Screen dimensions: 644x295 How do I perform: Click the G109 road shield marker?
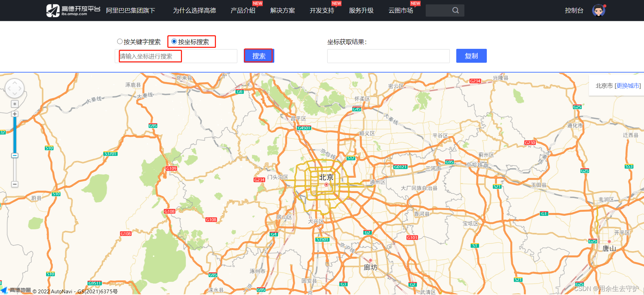pos(171,169)
